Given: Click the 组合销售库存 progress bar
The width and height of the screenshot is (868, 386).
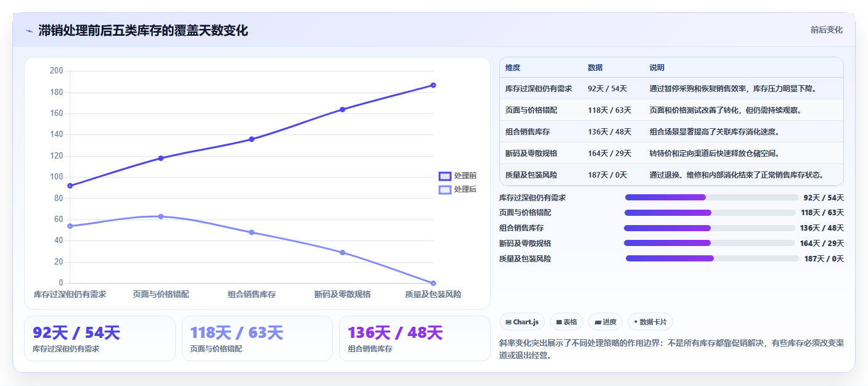Looking at the screenshot, I should point(710,228).
